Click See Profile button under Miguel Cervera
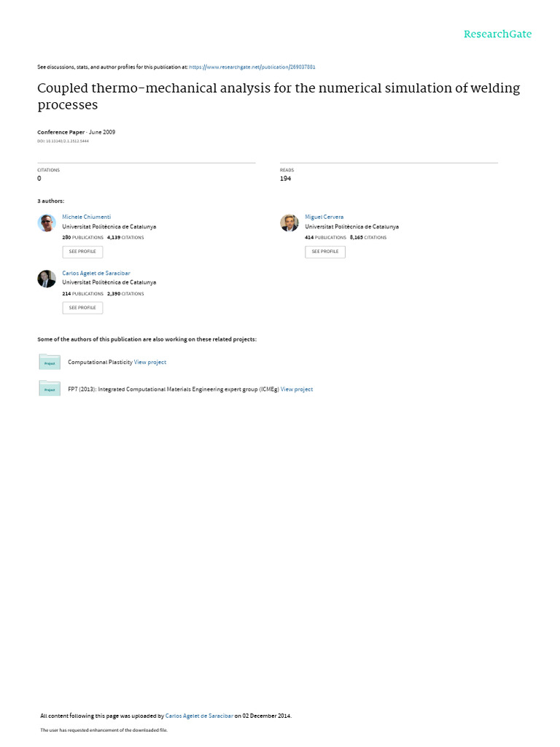The width and height of the screenshot is (560, 747). [x=324, y=252]
